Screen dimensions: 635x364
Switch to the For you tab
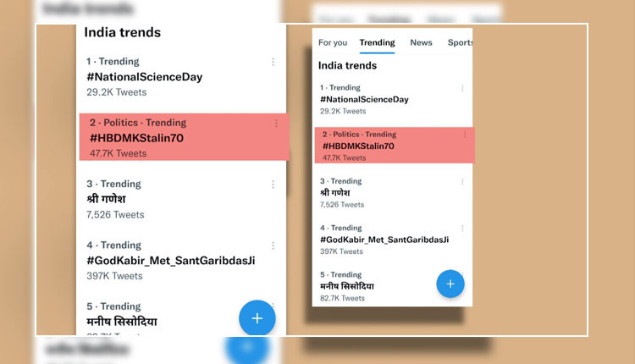click(x=333, y=42)
